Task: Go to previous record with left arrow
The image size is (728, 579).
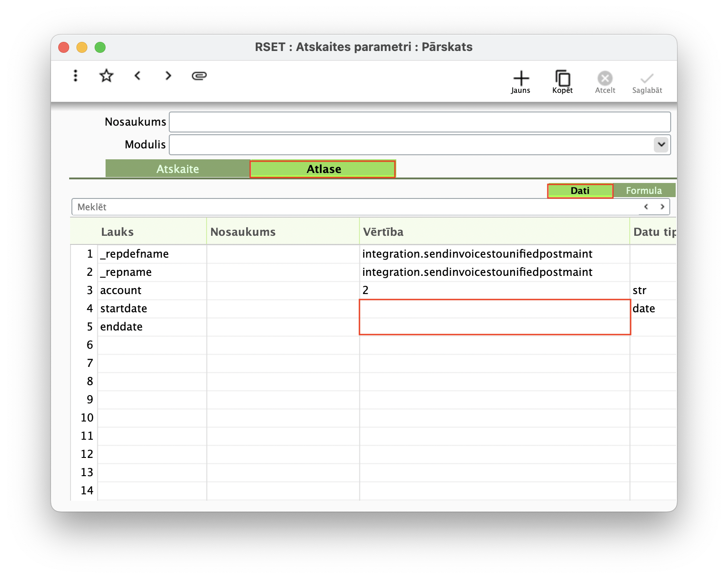Action: (x=137, y=76)
